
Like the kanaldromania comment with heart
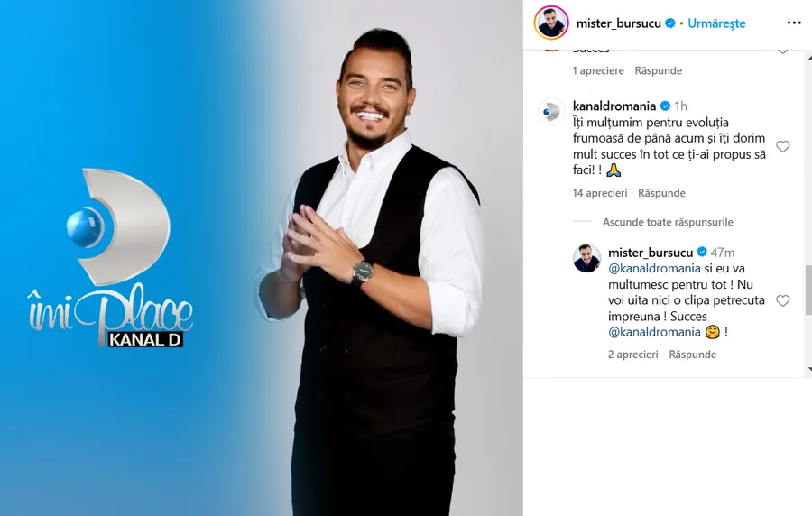pyautogui.click(x=783, y=146)
